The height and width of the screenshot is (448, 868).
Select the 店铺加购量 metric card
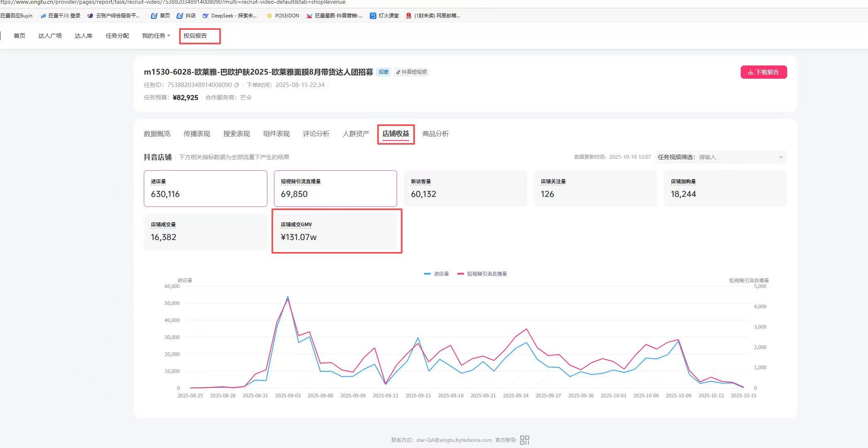click(x=725, y=189)
